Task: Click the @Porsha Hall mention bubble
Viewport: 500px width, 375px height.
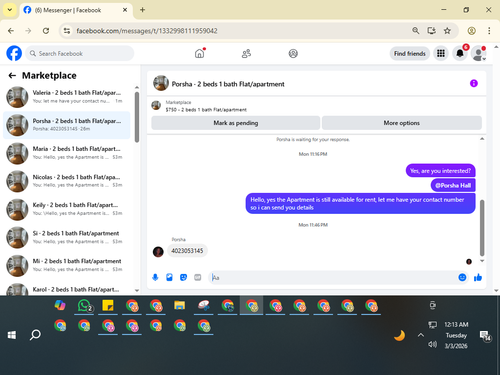Action: (453, 185)
